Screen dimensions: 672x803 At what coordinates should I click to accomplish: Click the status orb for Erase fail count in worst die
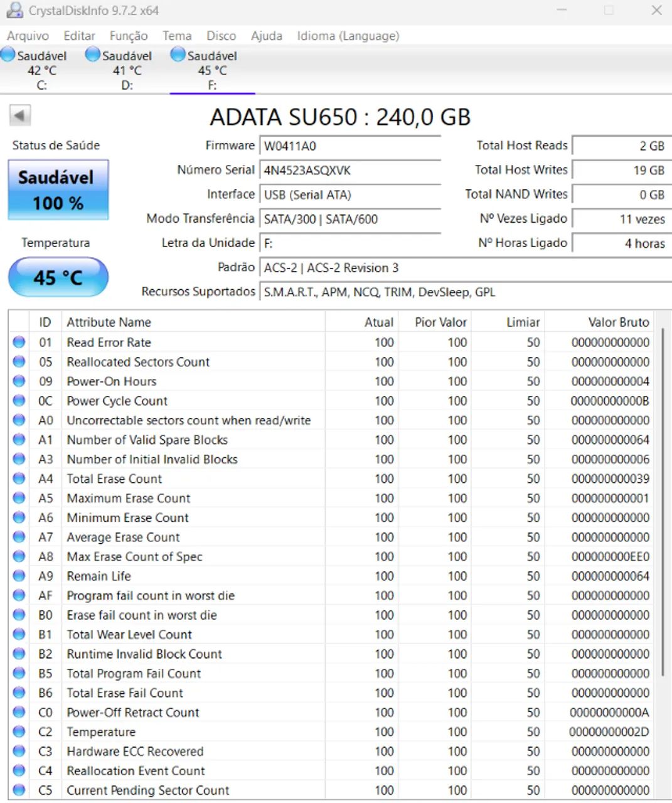click(x=19, y=614)
